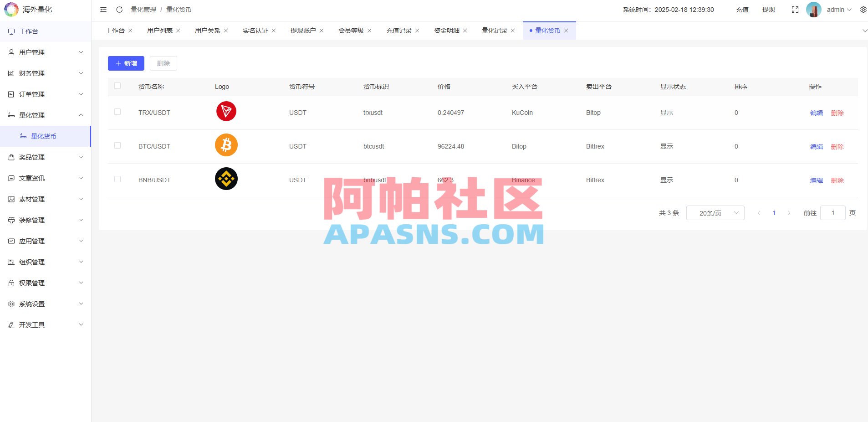Click the 工作台 dashboard icon in sidebar

point(11,31)
